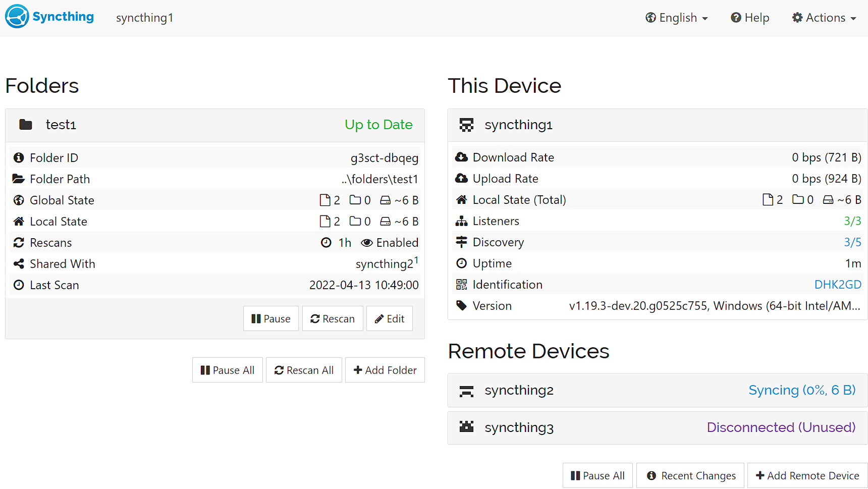Open the Help menu
Image resolution: width=868 pixels, height=489 pixels.
(x=750, y=17)
